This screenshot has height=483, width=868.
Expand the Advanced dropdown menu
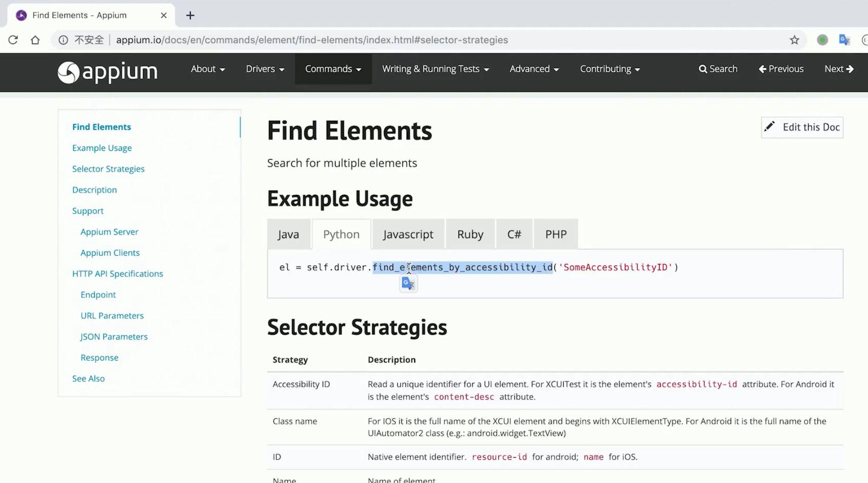click(534, 69)
